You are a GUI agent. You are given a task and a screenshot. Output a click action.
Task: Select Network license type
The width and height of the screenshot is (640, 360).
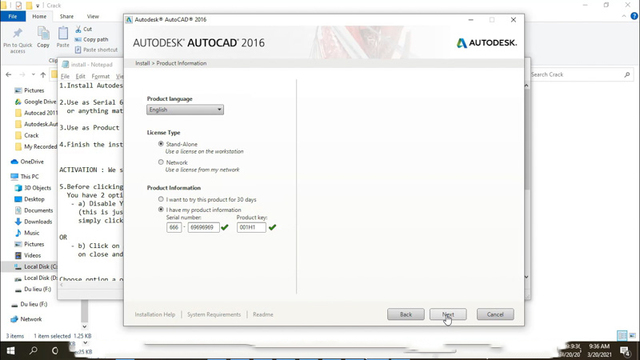pos(161,162)
